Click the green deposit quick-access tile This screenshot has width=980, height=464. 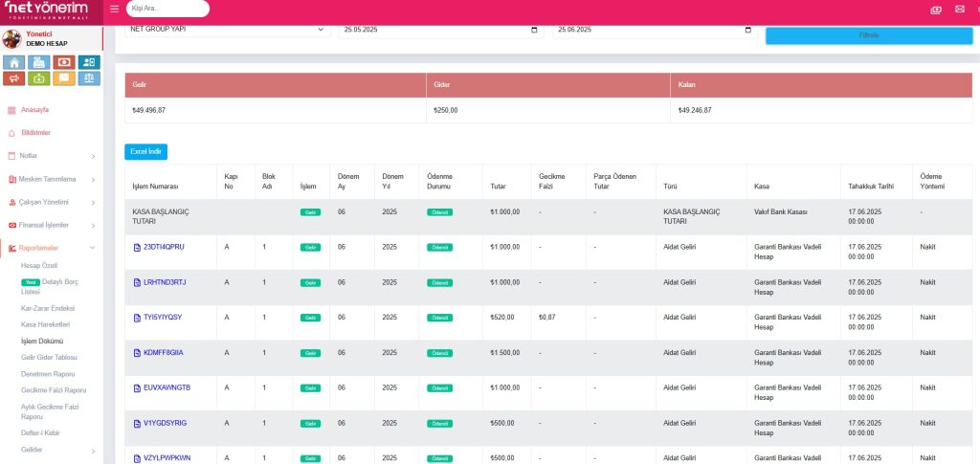tap(39, 78)
